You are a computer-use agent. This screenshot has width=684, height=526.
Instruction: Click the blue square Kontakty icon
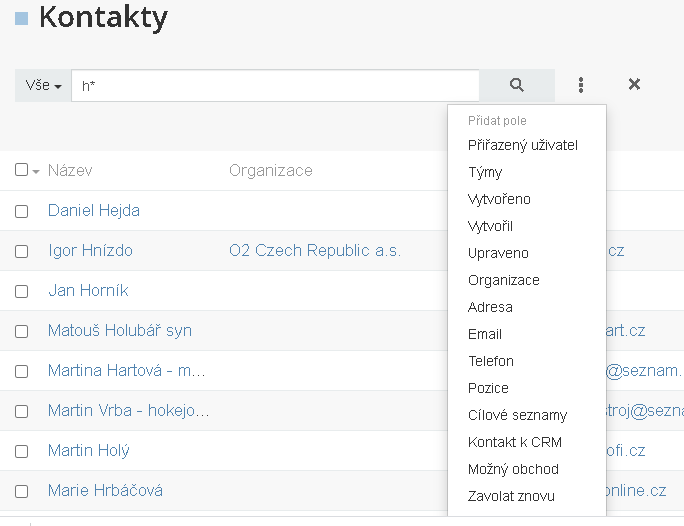(x=21, y=19)
